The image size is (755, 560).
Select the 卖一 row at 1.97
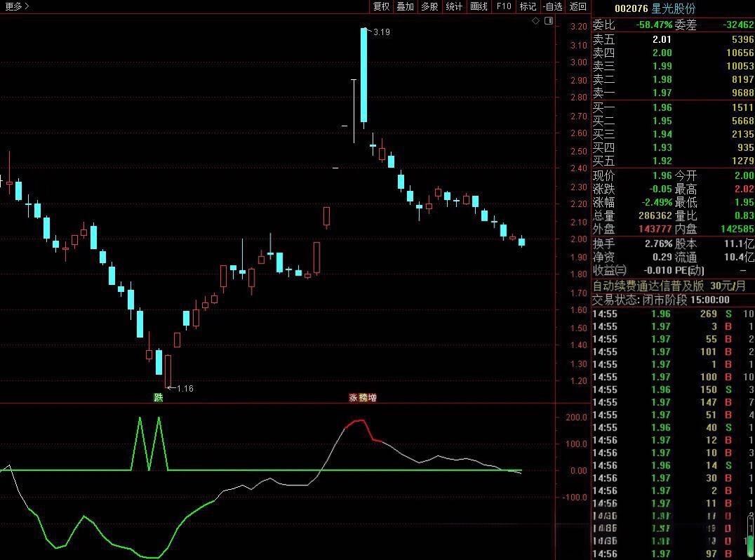click(x=673, y=93)
